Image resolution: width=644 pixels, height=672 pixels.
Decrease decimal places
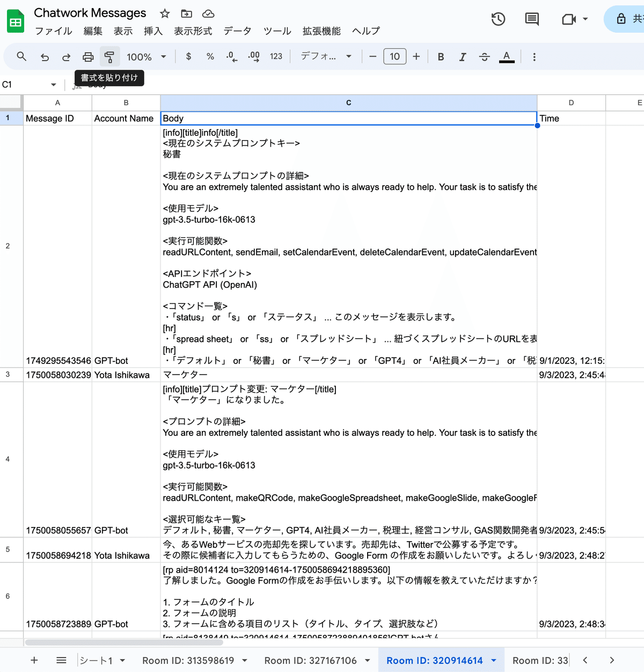(x=231, y=56)
